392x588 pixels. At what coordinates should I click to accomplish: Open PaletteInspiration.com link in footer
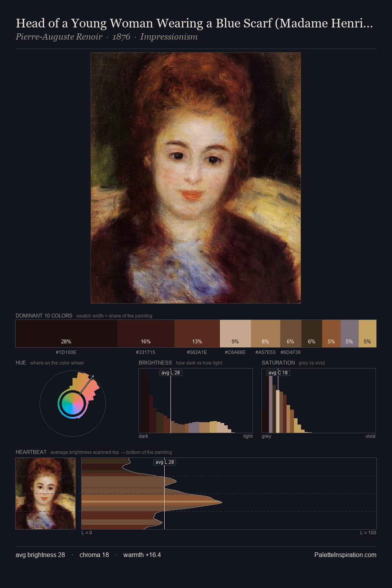point(345,555)
